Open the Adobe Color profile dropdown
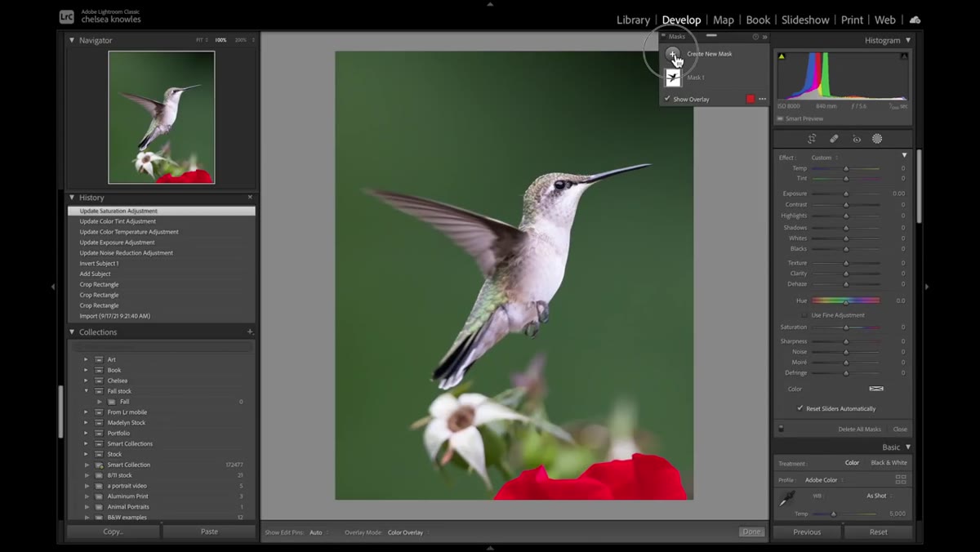980x552 pixels. click(823, 480)
